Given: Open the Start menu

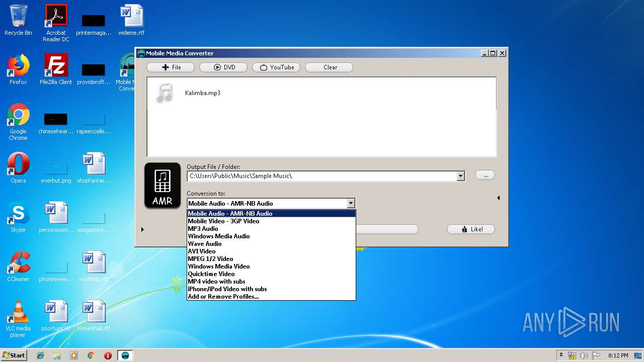Looking at the screenshot, I should coord(14,355).
